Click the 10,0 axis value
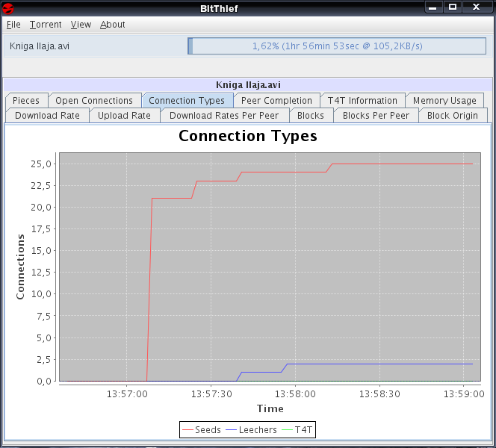The image size is (496, 448). point(41,294)
